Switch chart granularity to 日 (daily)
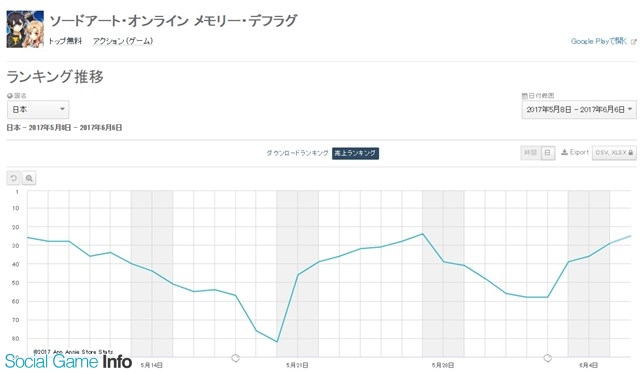640x374 pixels. [547, 153]
